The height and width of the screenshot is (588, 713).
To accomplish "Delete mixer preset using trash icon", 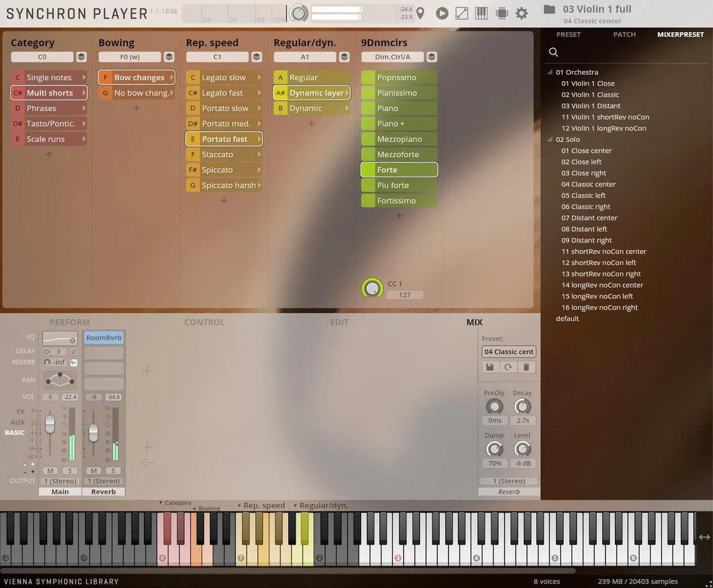I will [526, 368].
